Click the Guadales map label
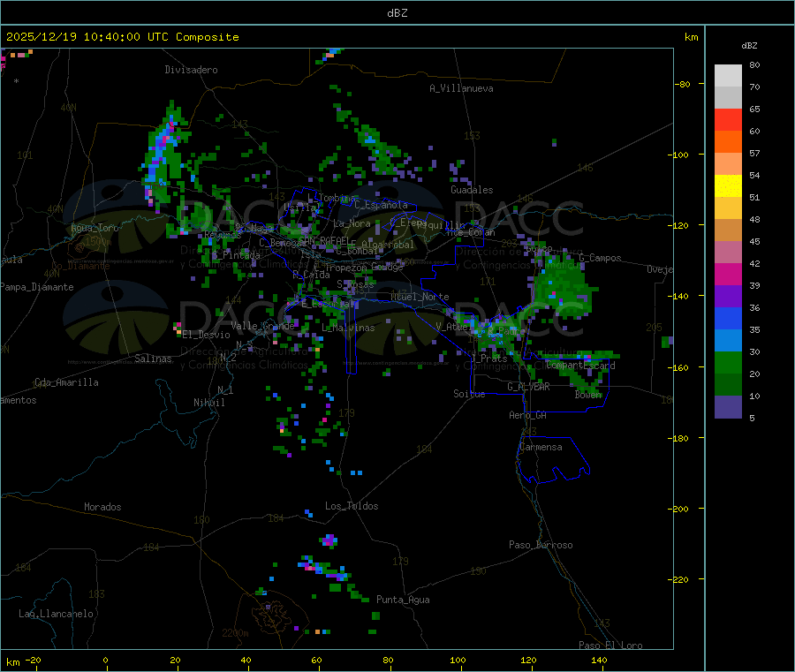Image resolution: width=795 pixels, height=672 pixels. click(472, 190)
